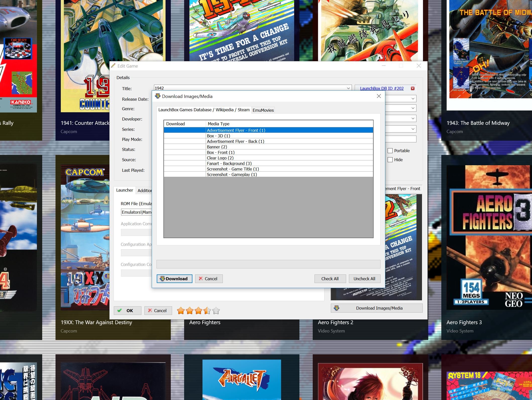Viewport: 532px width, 400px height.
Task: Click the Check All button
Action: [x=330, y=279]
